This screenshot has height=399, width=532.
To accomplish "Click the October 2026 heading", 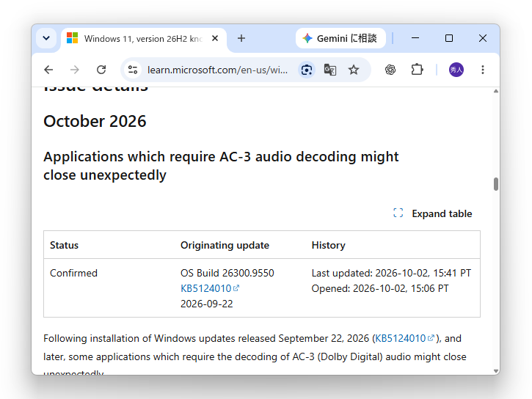I will point(95,121).
